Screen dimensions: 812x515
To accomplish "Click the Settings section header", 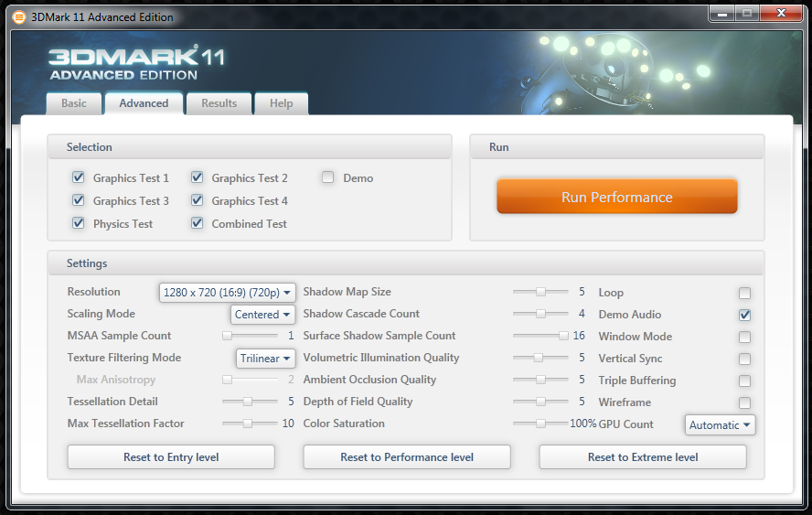I will 405,263.
